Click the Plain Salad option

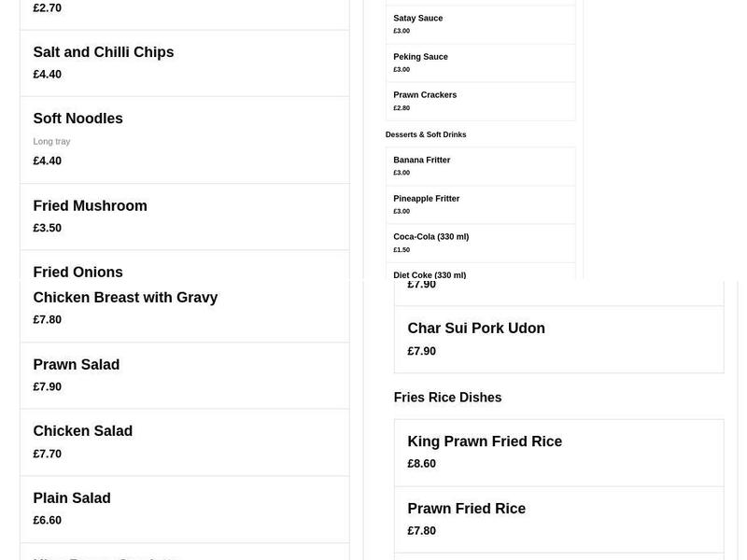click(72, 497)
